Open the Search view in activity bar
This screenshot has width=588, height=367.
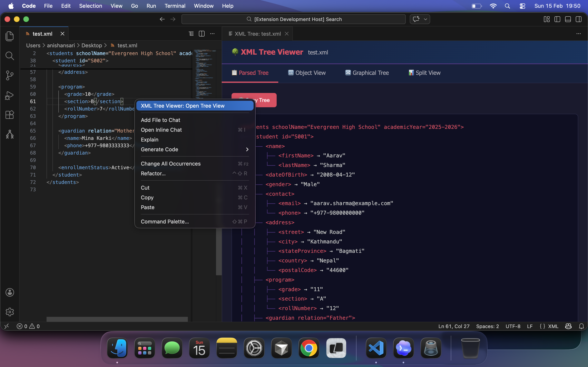[9, 56]
